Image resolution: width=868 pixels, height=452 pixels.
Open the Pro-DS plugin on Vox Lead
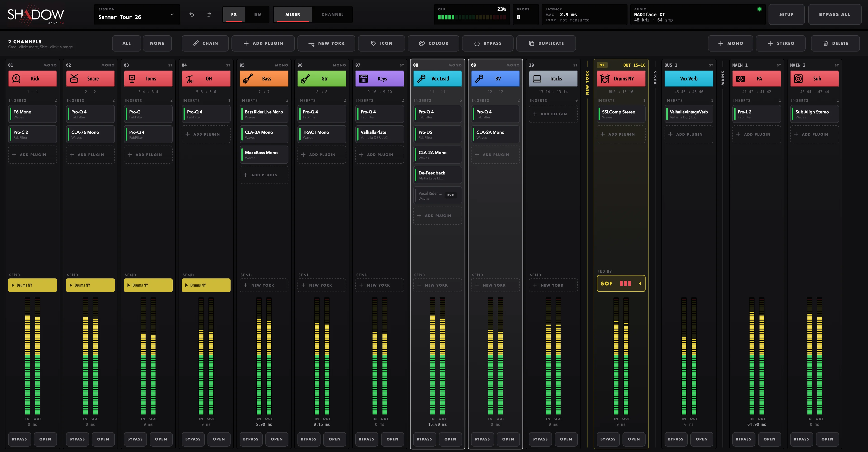click(x=438, y=134)
